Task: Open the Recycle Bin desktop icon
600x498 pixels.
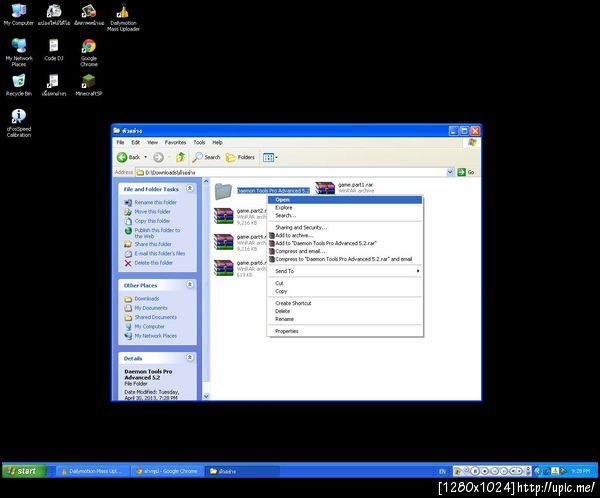Action: (18, 85)
